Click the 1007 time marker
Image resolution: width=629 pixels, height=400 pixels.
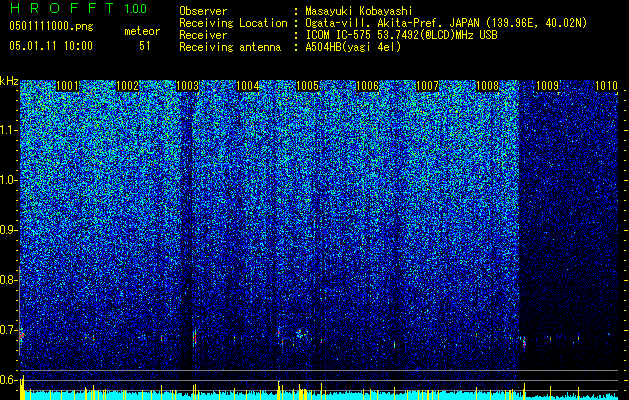click(428, 86)
